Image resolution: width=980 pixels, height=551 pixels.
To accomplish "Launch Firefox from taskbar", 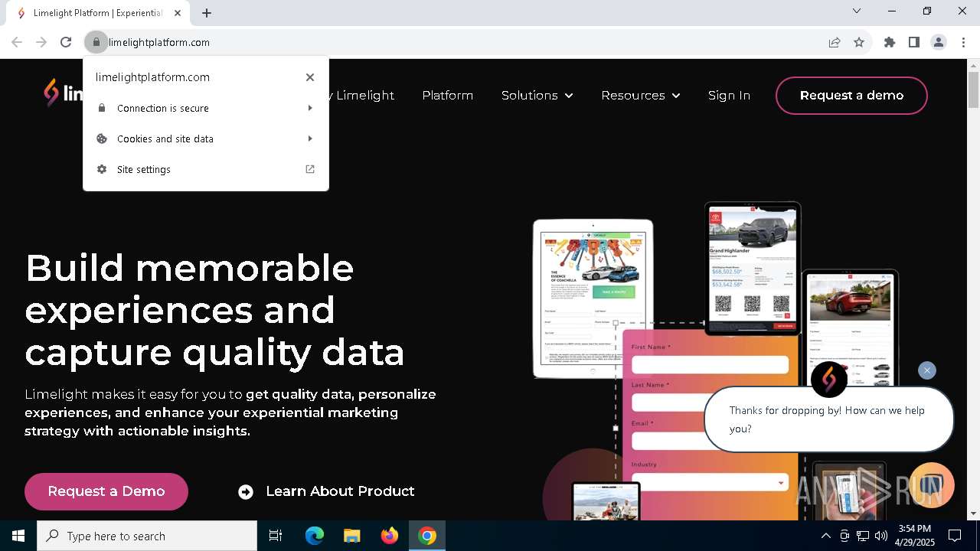I will [390, 536].
